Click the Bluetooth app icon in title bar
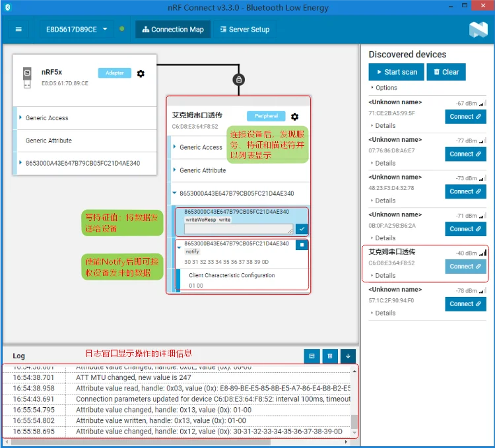495x448 pixels. (8, 7)
